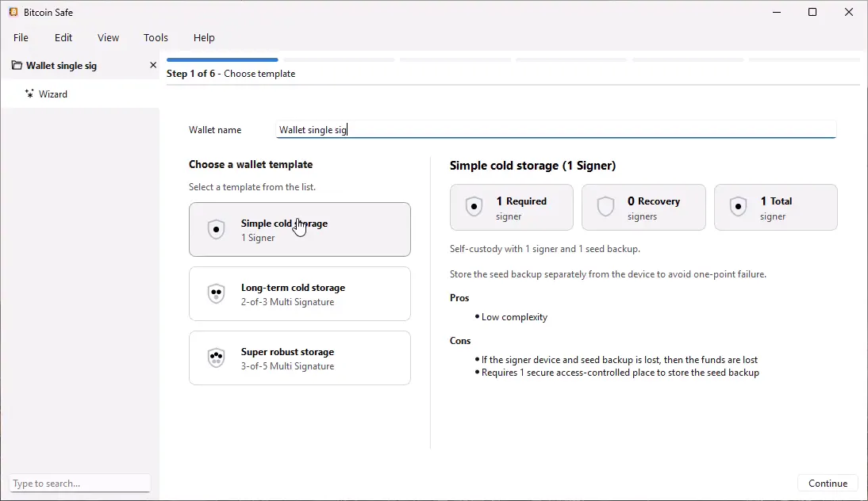This screenshot has height=501, width=868.
Task: Open the Tools menu
Action: tap(156, 37)
